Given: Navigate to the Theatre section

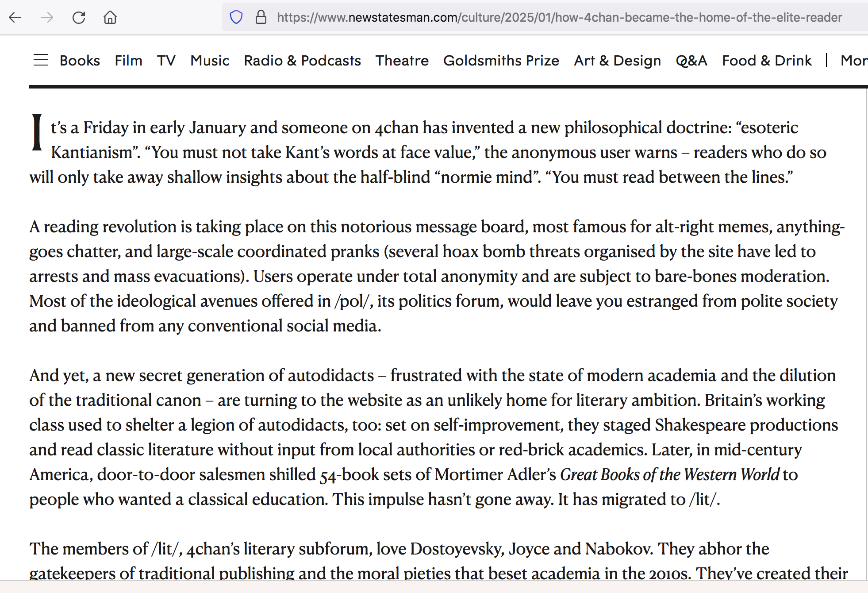Looking at the screenshot, I should click(402, 61).
